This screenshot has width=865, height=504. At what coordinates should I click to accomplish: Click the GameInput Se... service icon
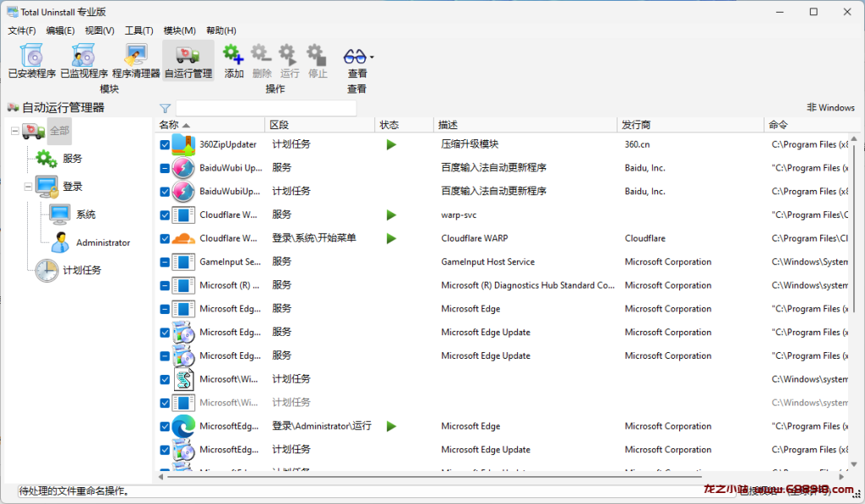[x=183, y=262]
